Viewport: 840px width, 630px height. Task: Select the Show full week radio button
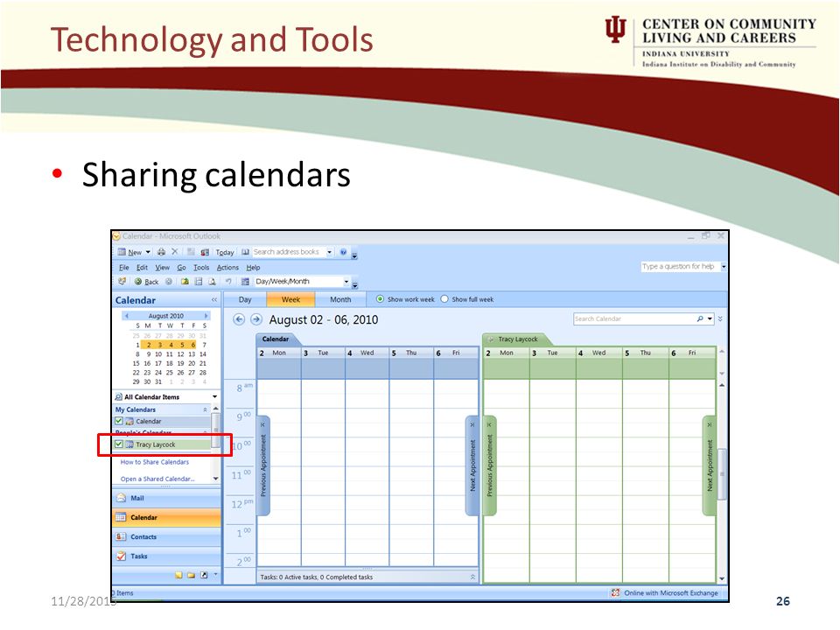click(x=444, y=299)
